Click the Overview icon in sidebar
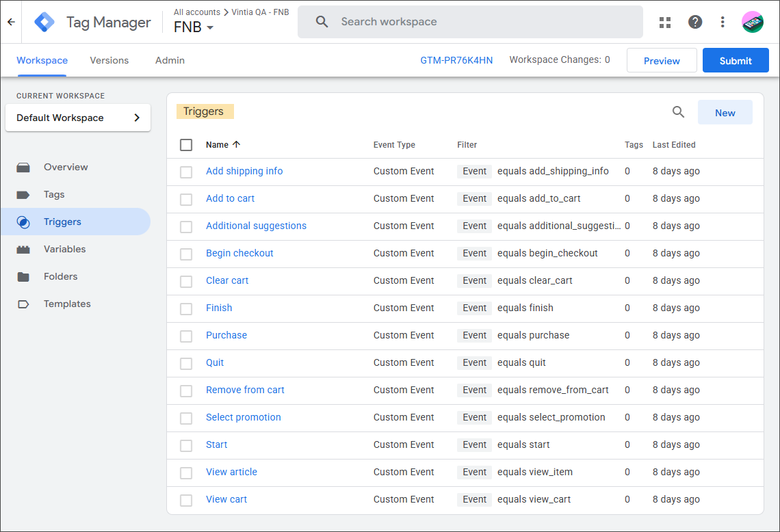 24,167
